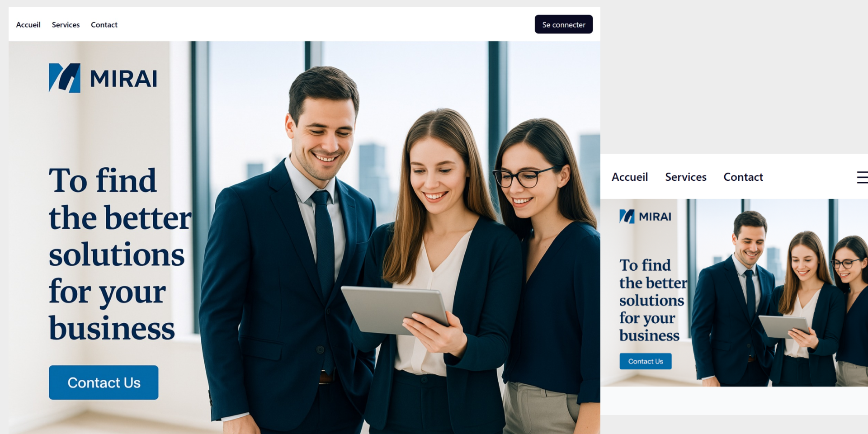Select Contact in the large desktop navigation
This screenshot has width=868, height=434.
tap(104, 25)
